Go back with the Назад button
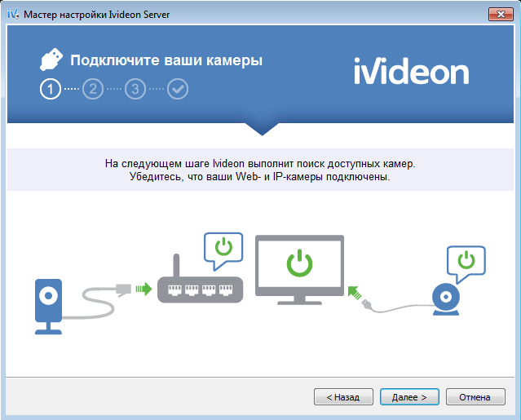 343,397
